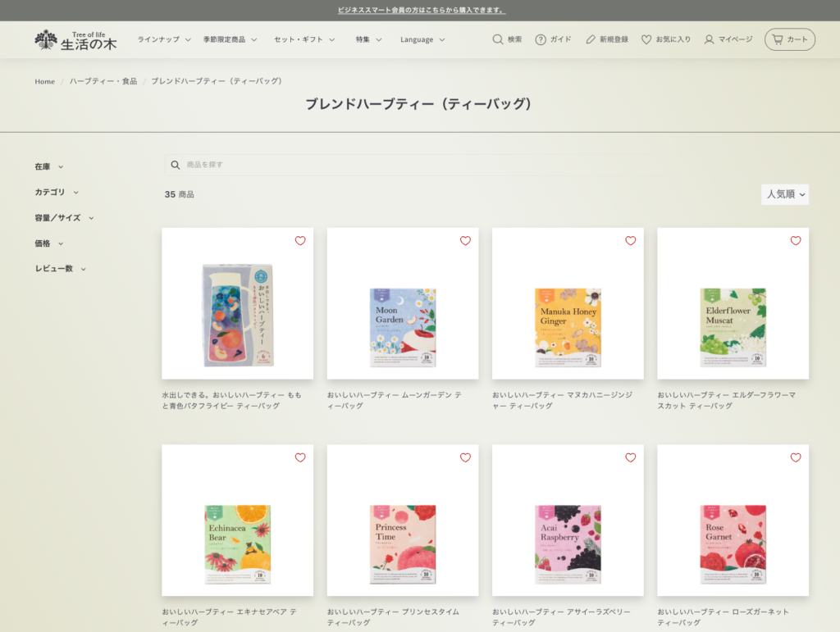This screenshot has height=632, width=840.
Task: Click title 水出しできる。おいしいハーブティー もも
Action: [x=232, y=400]
